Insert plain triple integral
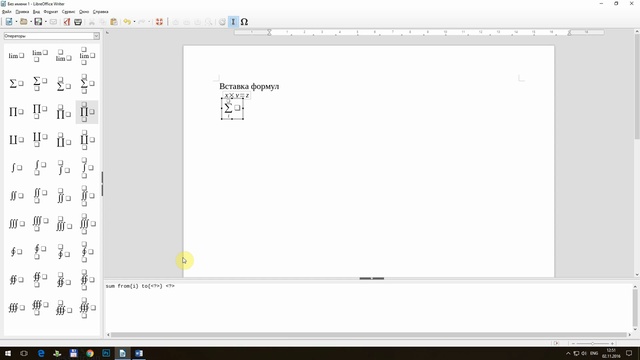The width and height of the screenshot is (640, 360). pos(16,224)
